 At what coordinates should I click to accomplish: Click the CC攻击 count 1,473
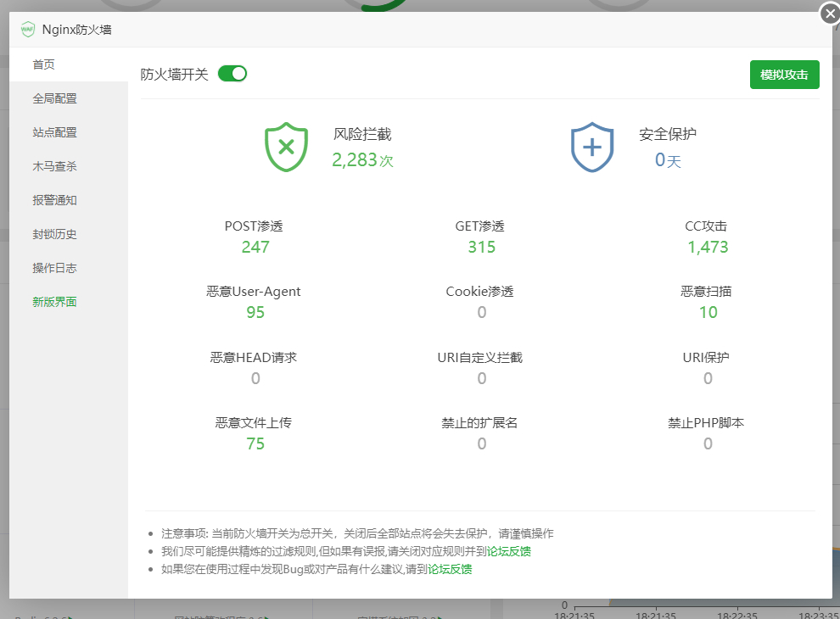(x=708, y=247)
